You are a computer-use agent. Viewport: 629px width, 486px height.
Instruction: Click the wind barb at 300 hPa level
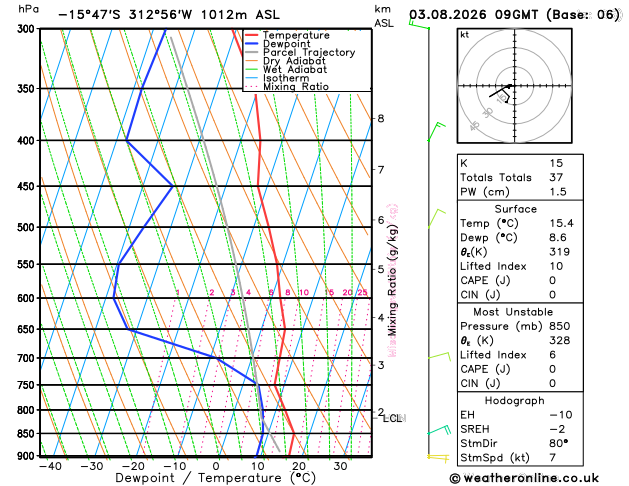click(419, 24)
